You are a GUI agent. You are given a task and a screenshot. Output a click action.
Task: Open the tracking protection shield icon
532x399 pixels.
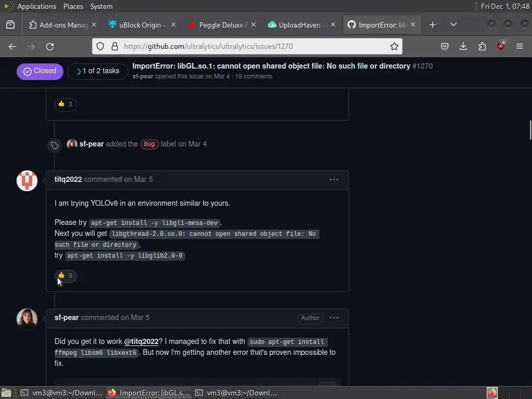[x=100, y=46]
